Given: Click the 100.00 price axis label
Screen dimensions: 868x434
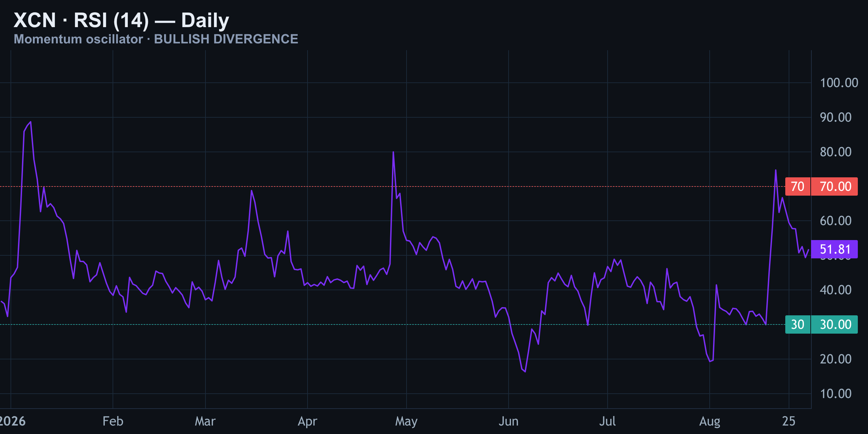Looking at the screenshot, I should pyautogui.click(x=839, y=83).
